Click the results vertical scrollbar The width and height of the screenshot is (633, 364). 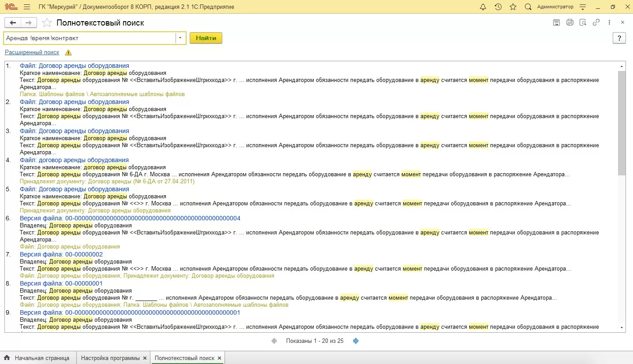coord(622,123)
